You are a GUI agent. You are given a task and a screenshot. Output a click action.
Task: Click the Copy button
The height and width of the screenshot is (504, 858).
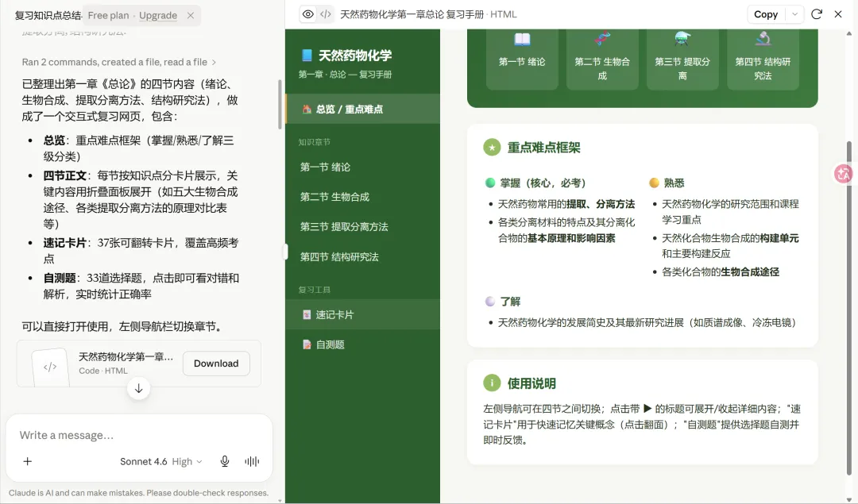point(766,15)
